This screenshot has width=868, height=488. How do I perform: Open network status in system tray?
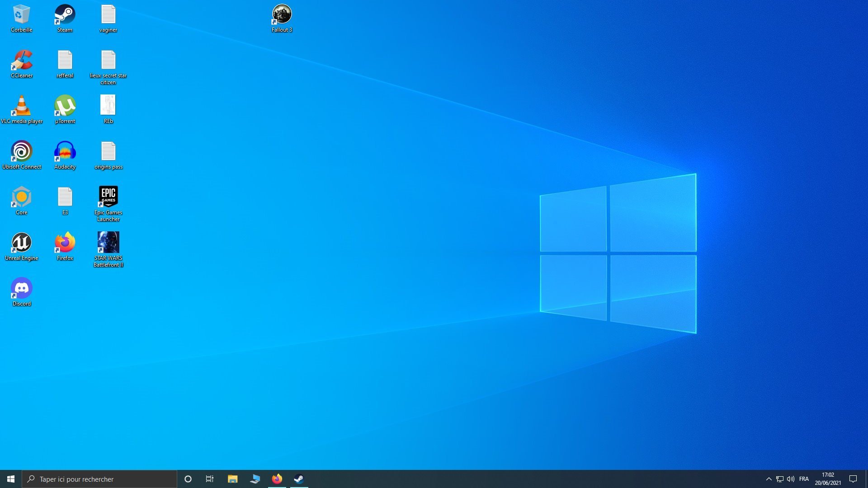(x=780, y=479)
